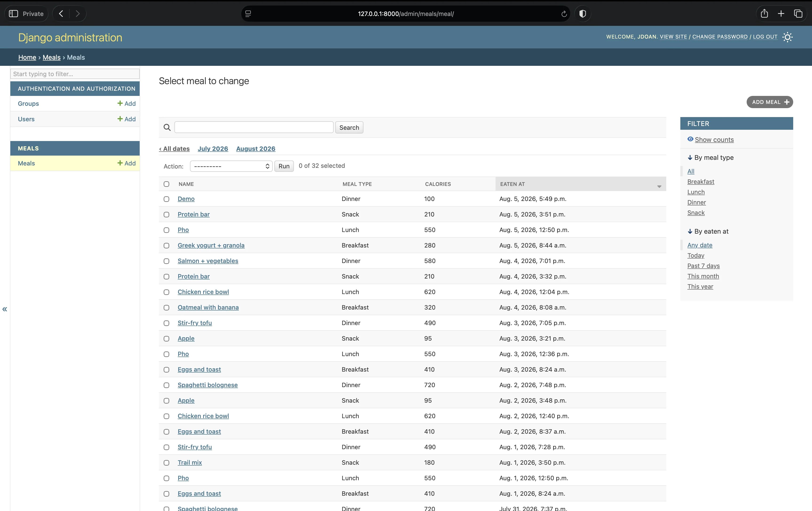
Task: Go back with the browser back arrow
Action: [61, 14]
